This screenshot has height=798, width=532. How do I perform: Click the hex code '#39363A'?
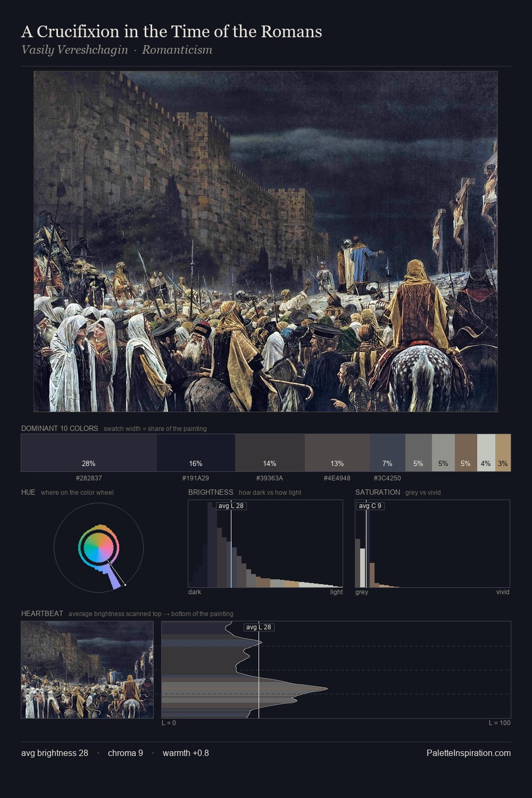pyautogui.click(x=270, y=478)
